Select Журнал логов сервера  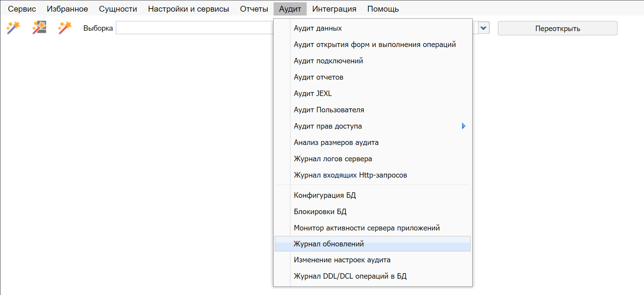pos(373,159)
